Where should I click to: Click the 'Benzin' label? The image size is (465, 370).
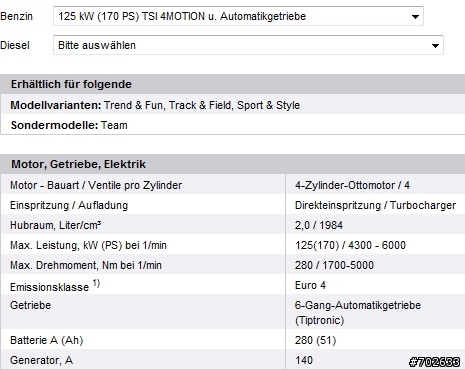(16, 16)
